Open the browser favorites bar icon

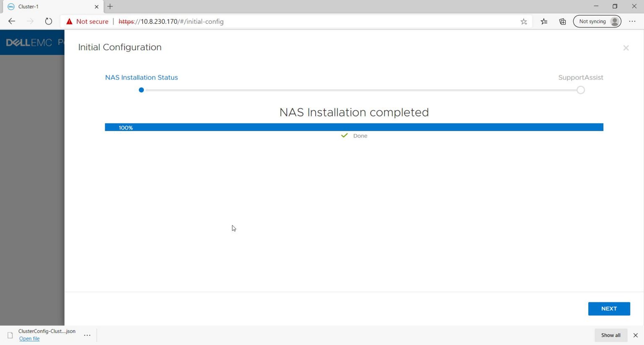[x=544, y=21]
